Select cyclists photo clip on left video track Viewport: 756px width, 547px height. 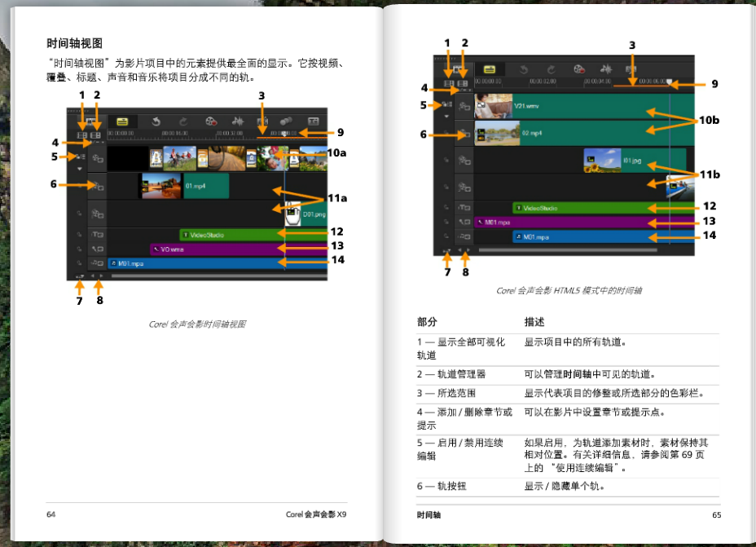point(180,158)
